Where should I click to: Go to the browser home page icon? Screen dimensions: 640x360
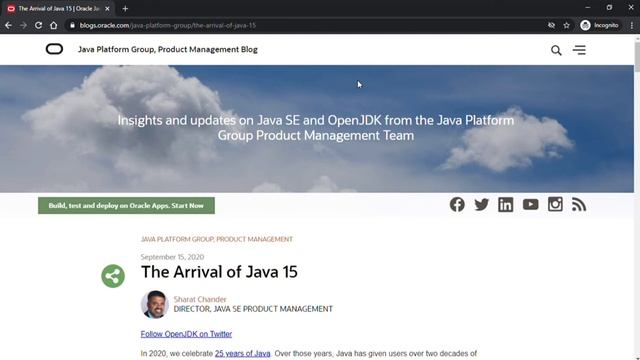pos(53,25)
